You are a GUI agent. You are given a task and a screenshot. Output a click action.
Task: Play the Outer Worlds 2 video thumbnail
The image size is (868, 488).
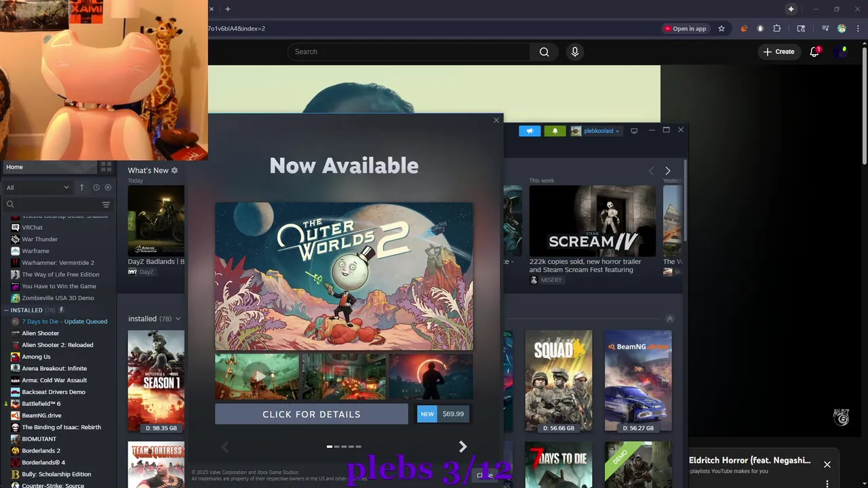[x=257, y=376]
